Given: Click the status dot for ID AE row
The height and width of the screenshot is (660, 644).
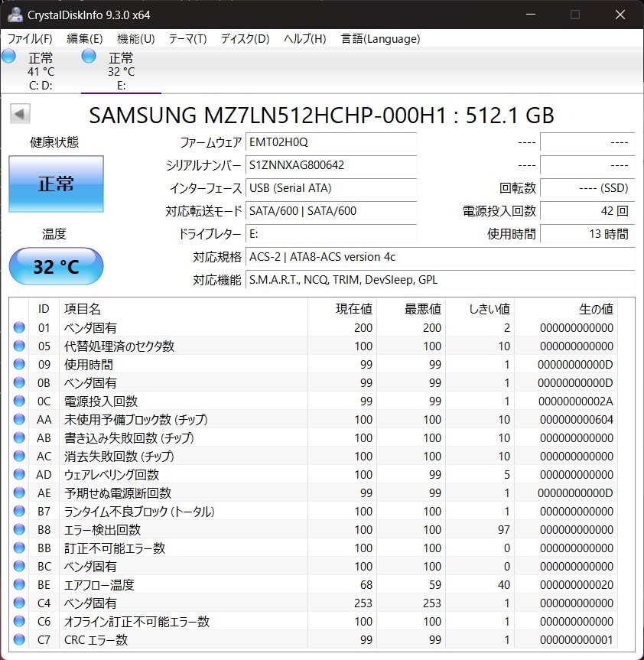Looking at the screenshot, I should pyautogui.click(x=19, y=493).
